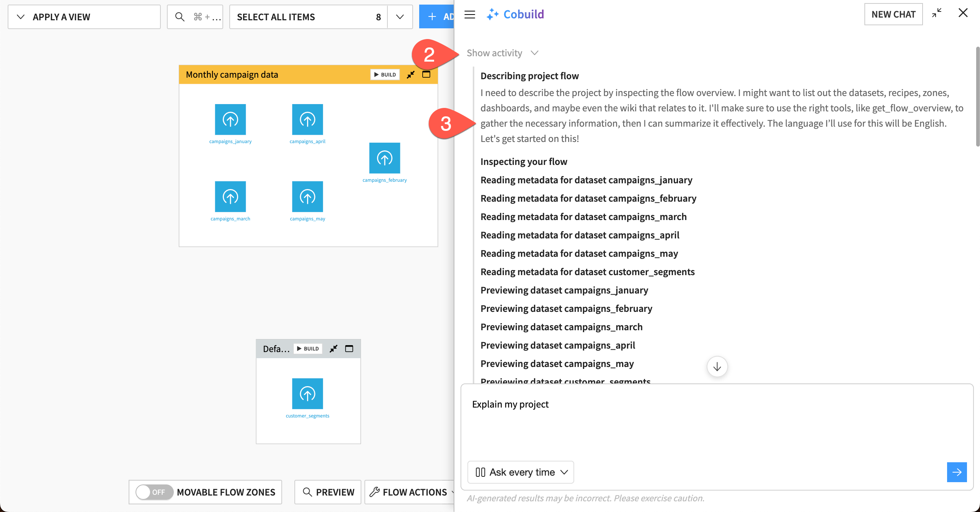Viewport: 980px width, 512px height.
Task: Collapse the Monthly campaign data zone
Action: click(x=411, y=75)
